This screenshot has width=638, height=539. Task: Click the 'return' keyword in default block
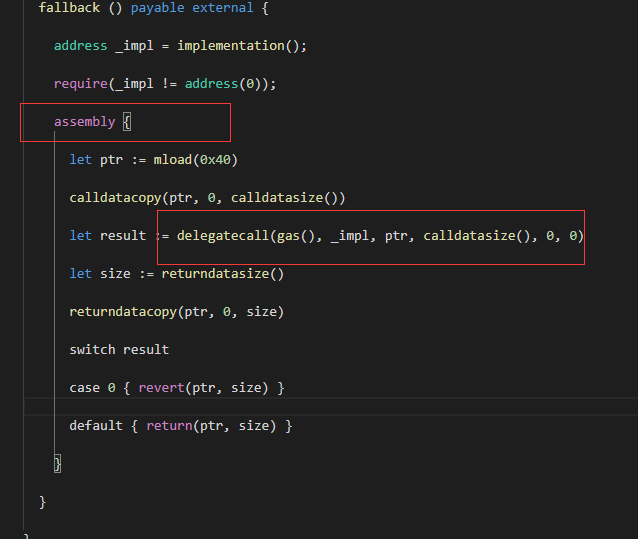tap(169, 426)
